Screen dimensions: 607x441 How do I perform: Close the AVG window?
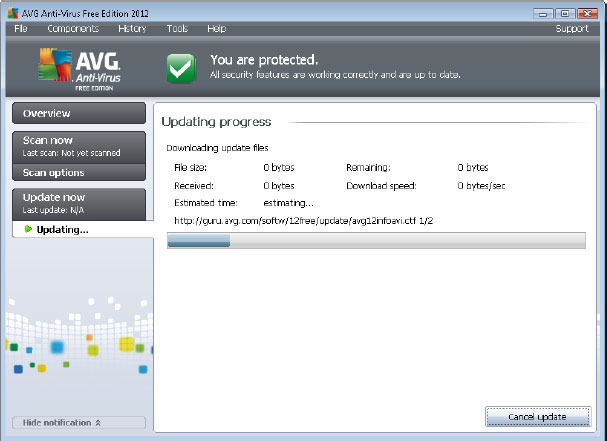pos(588,14)
